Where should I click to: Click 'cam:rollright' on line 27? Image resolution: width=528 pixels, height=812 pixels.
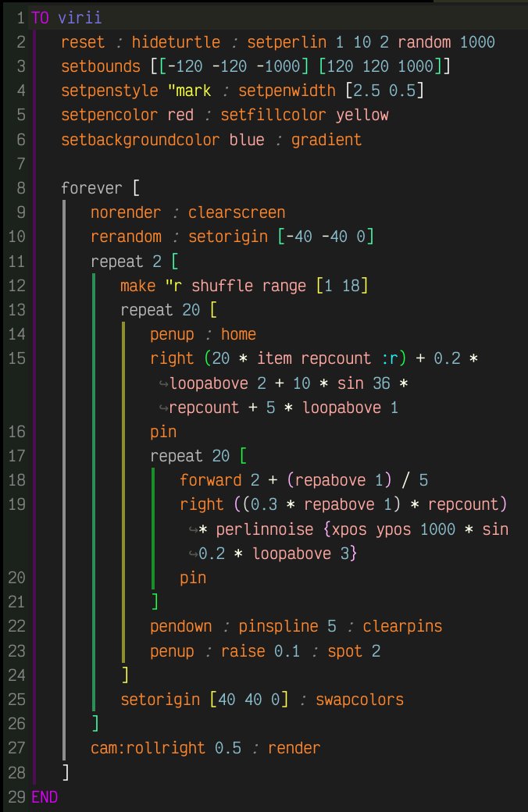point(148,748)
